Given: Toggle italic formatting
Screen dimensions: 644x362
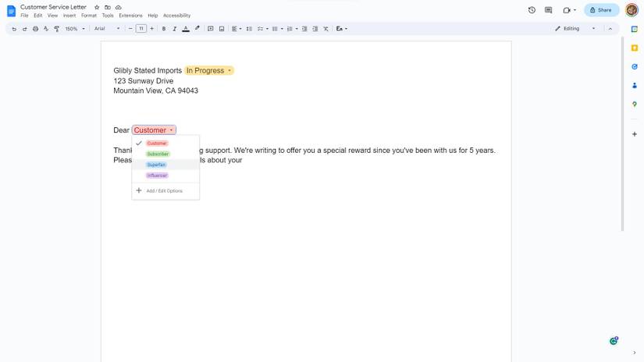Looking at the screenshot, I should 174,29.
